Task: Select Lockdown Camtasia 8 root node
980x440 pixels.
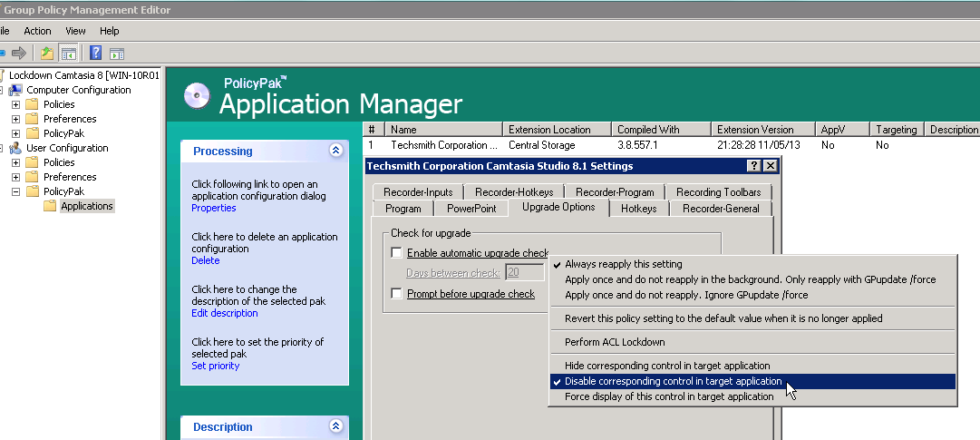Action: click(x=83, y=75)
